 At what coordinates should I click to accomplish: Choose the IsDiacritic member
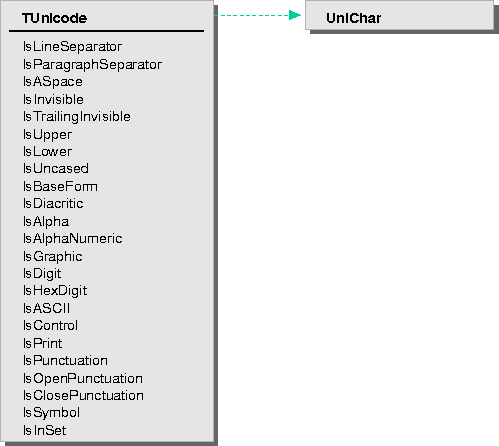[53, 203]
